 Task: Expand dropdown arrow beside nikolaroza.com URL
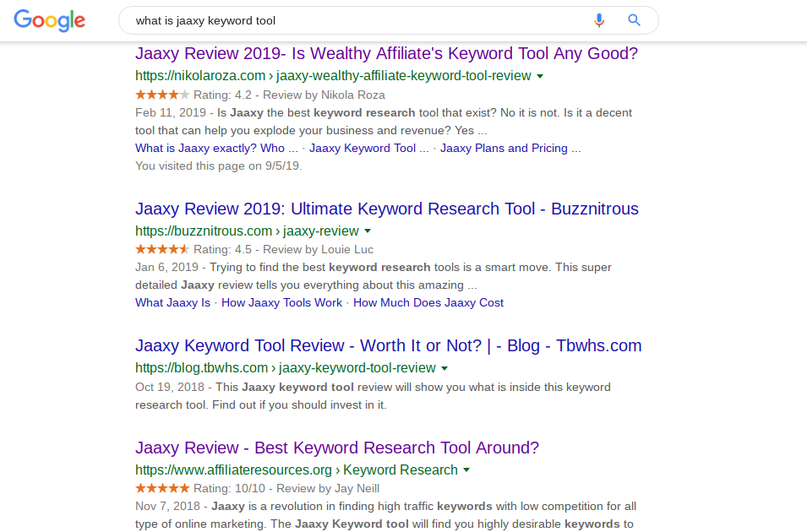click(540, 76)
